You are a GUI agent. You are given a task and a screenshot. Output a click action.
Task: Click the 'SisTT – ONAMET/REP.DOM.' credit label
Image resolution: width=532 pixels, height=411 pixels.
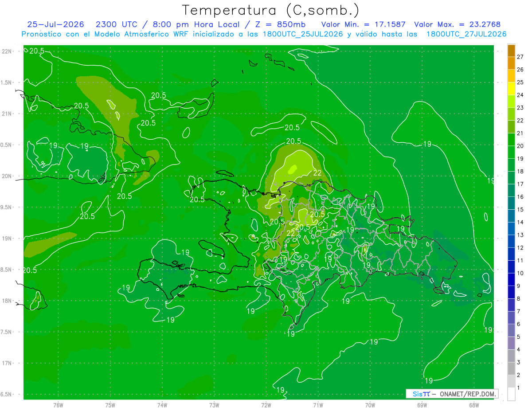coord(452,394)
